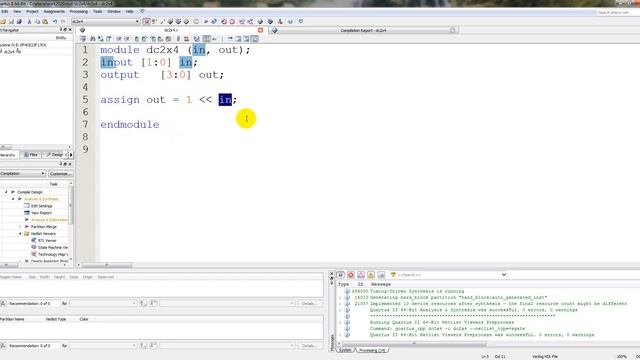
Task: Click Search altera.com field
Action: click(616, 13)
